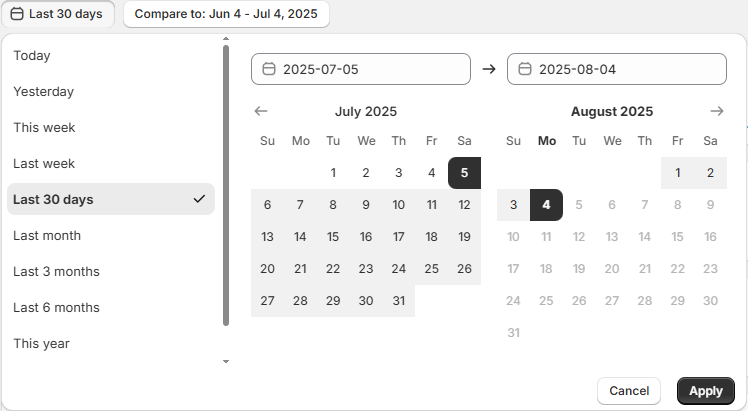The height and width of the screenshot is (411, 748).
Task: Select August 4 in the calendar
Action: click(546, 205)
